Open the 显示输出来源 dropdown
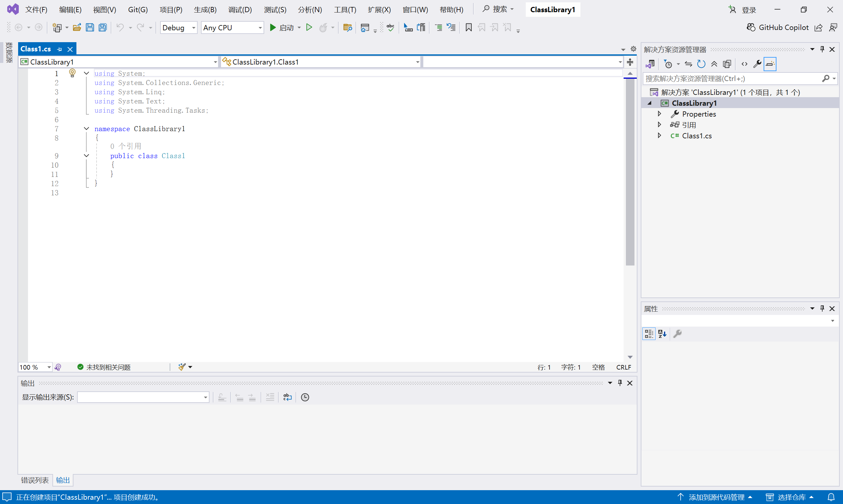 205,397
